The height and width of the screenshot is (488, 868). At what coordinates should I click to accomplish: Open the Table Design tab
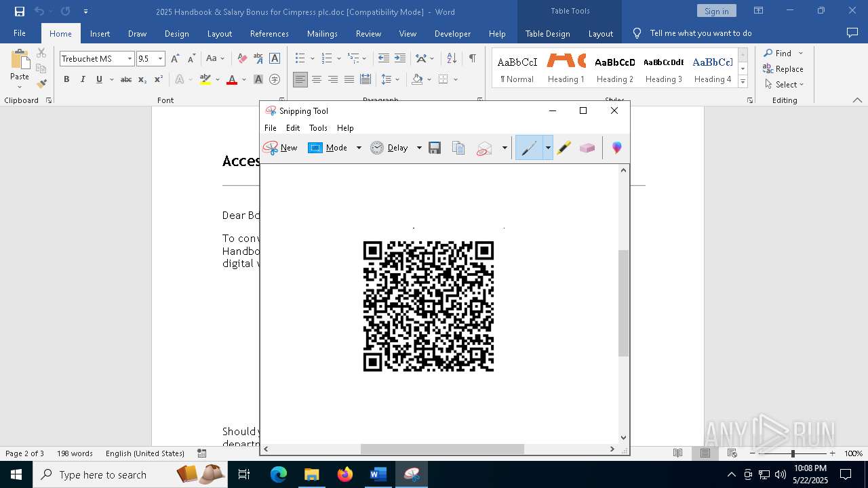pos(547,33)
